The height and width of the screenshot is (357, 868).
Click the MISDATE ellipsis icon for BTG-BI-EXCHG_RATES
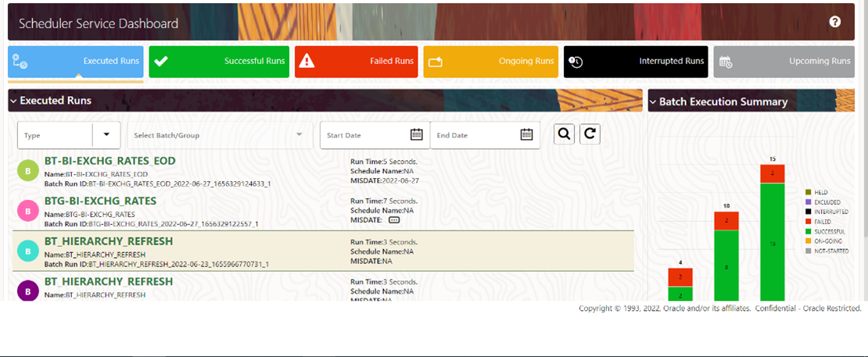click(393, 220)
